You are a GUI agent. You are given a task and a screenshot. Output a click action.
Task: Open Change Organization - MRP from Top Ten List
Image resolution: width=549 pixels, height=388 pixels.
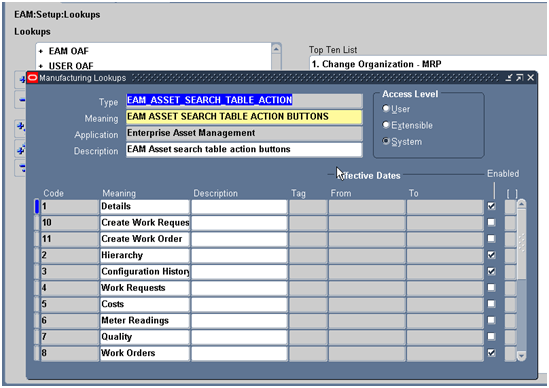pos(376,64)
